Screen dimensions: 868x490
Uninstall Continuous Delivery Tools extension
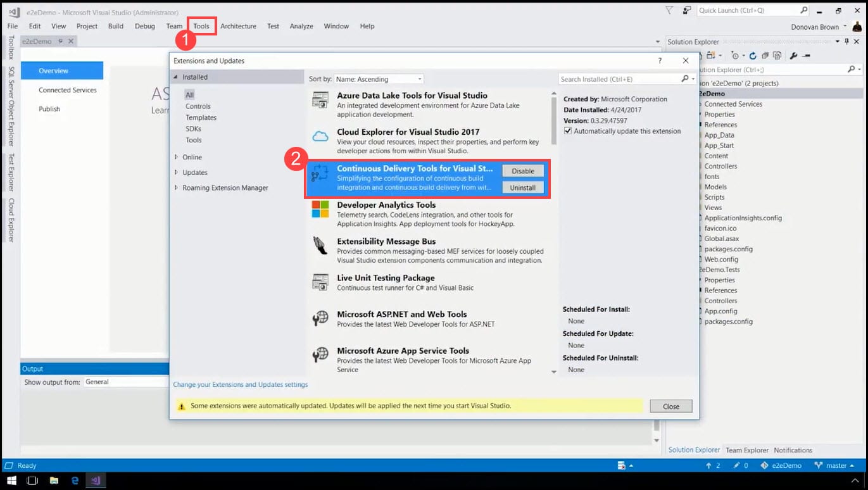point(523,187)
